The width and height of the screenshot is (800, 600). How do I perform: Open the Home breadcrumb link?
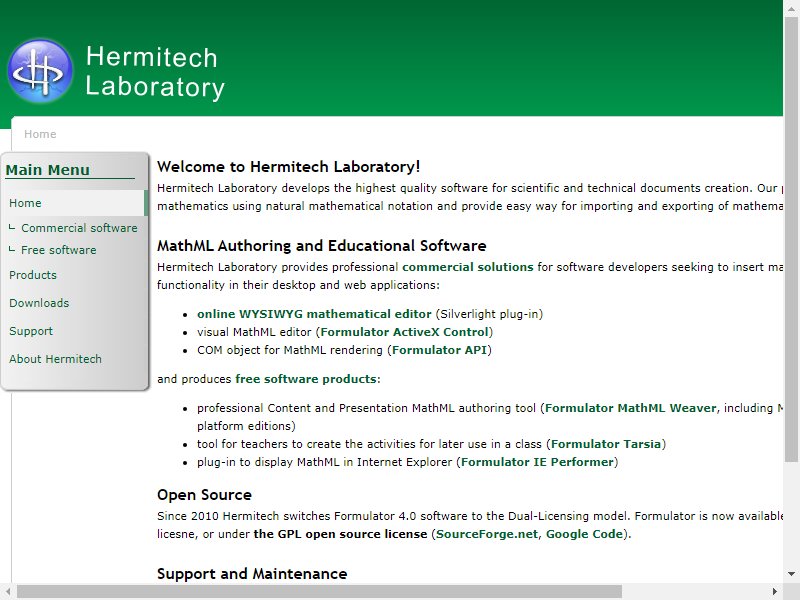(40, 134)
